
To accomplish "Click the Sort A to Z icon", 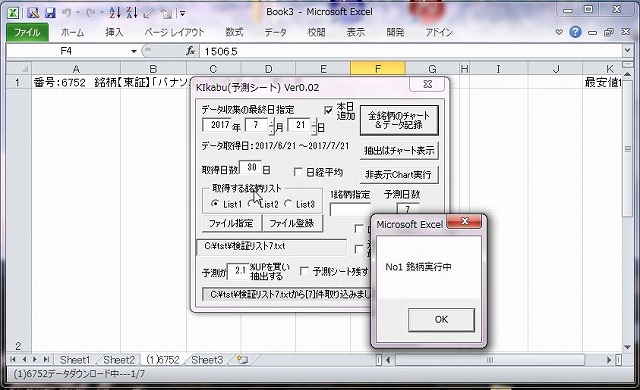I will [115, 13].
